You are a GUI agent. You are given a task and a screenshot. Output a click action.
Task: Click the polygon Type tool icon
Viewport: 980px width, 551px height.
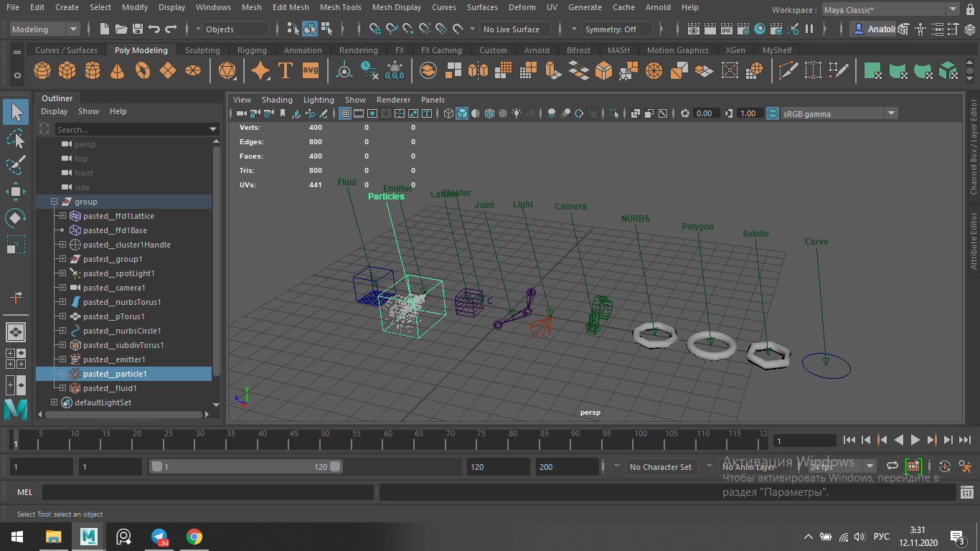click(x=286, y=71)
